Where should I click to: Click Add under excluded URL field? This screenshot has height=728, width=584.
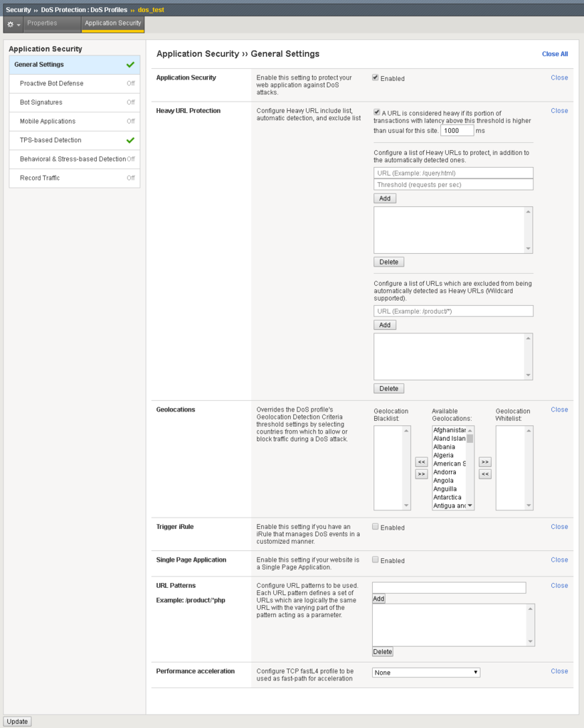(385, 325)
